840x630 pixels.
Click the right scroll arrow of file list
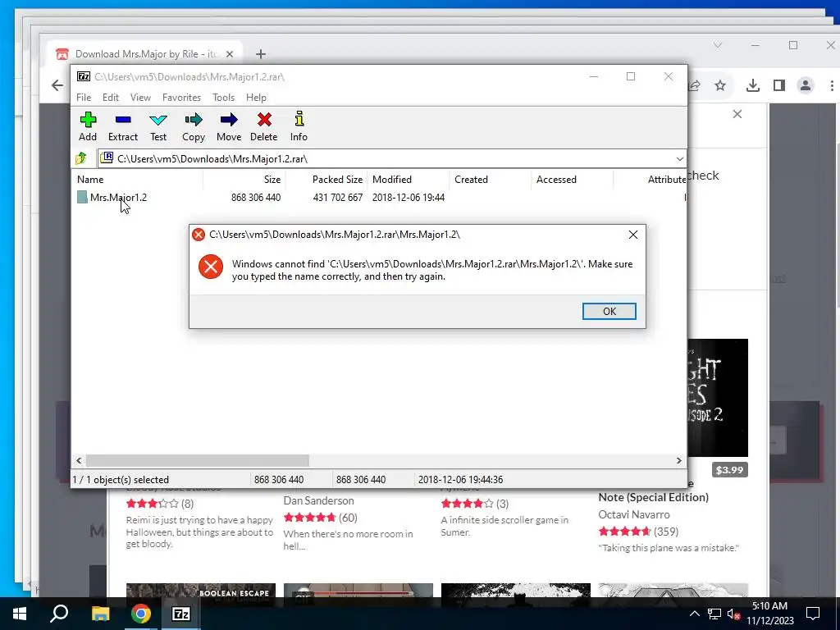click(x=678, y=460)
